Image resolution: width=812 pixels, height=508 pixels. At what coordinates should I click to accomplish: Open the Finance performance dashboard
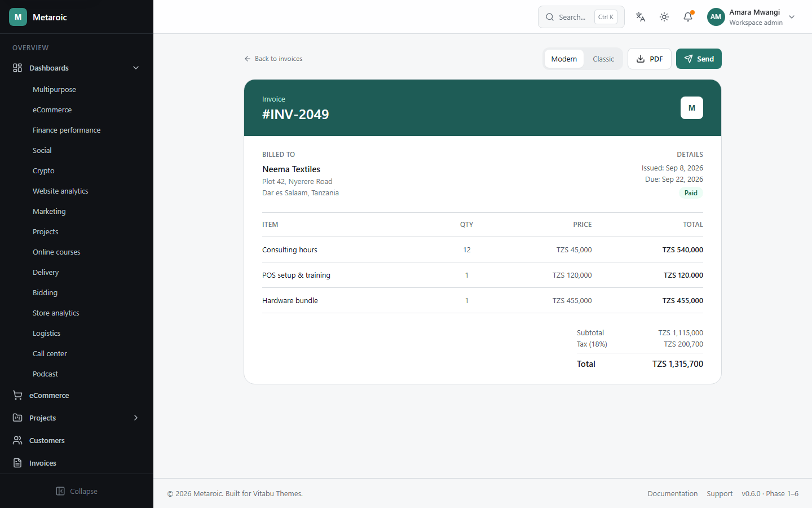coord(67,130)
